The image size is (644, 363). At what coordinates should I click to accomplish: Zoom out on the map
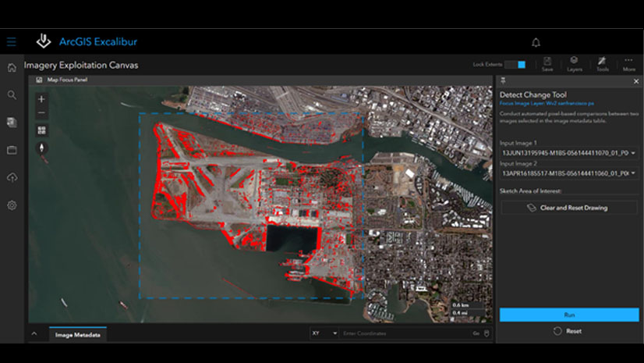(41, 112)
